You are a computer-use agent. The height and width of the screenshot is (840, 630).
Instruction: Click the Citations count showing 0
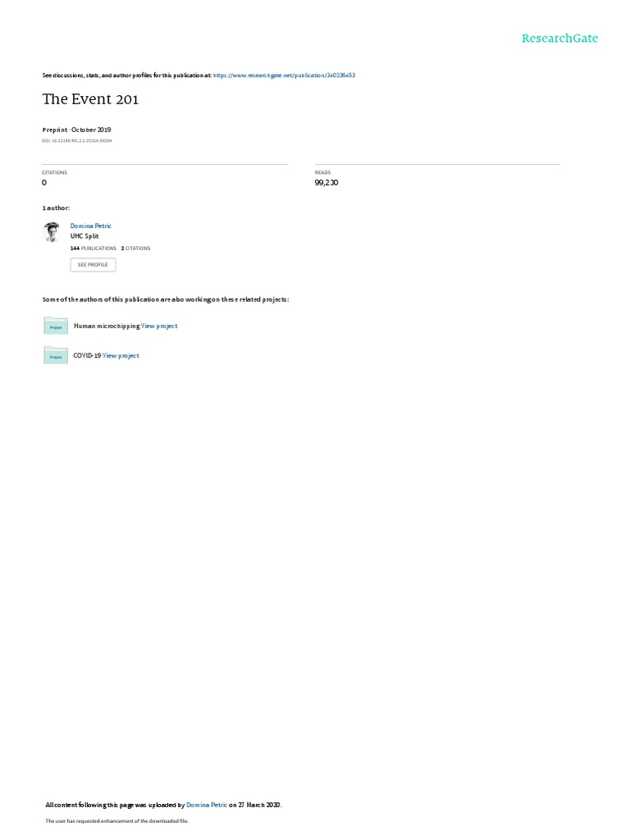click(x=44, y=183)
